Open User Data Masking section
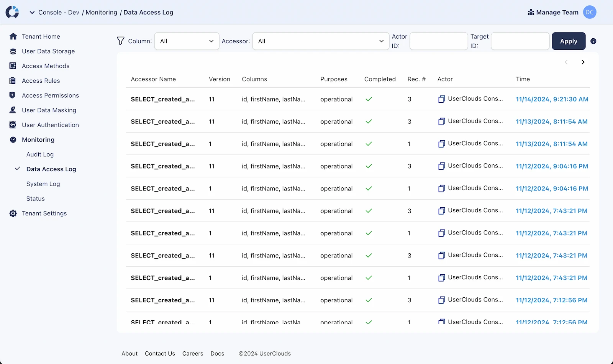 click(x=49, y=110)
